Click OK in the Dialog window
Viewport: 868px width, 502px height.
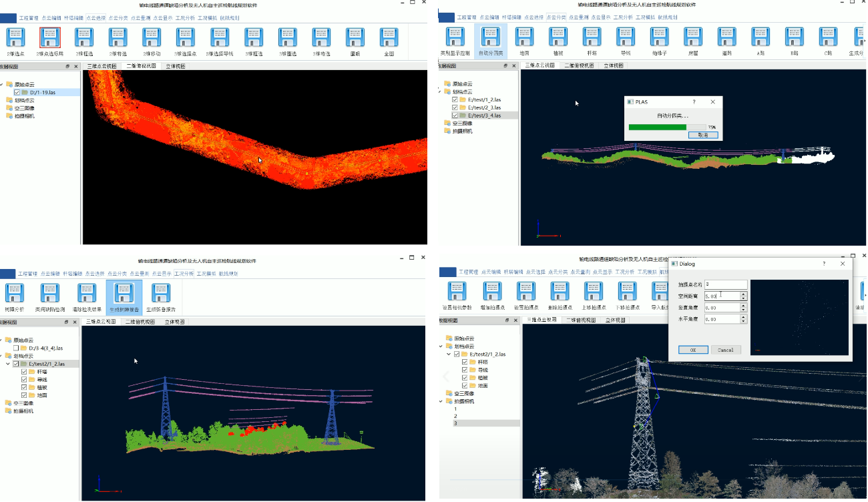[x=692, y=350]
